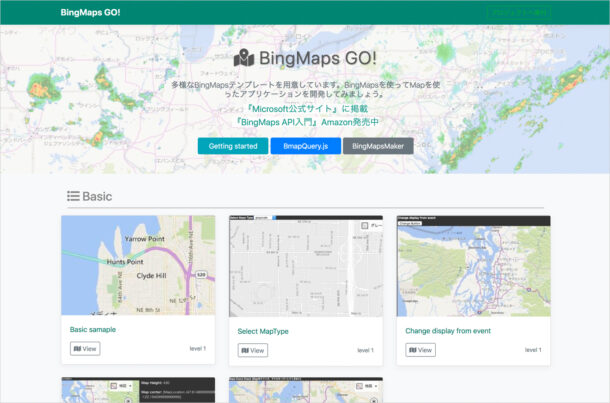Open map type dropdown in bottom-middle thumbnail
This screenshot has width=610, height=403.
pyautogui.click(x=366, y=386)
